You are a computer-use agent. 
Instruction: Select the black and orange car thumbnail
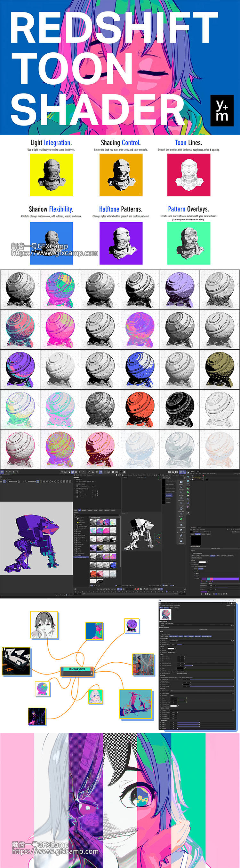[16, 661]
